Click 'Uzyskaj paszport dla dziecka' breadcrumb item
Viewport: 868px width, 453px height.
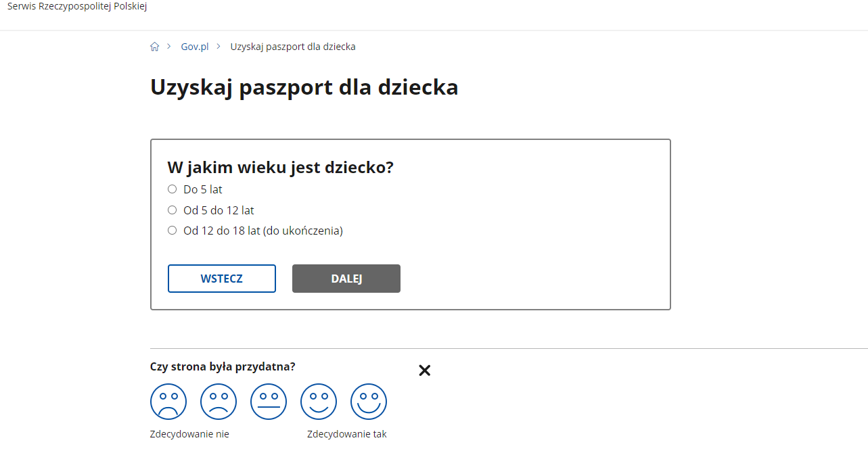click(x=293, y=47)
